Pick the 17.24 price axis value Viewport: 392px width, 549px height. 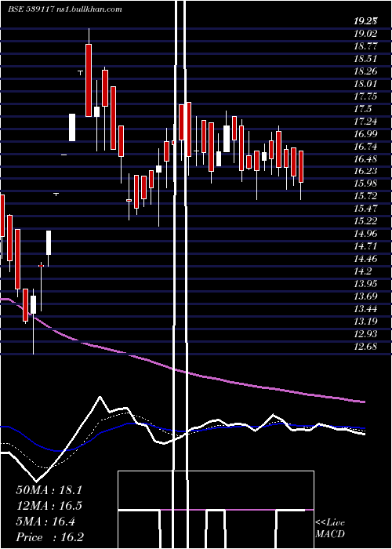(365, 122)
